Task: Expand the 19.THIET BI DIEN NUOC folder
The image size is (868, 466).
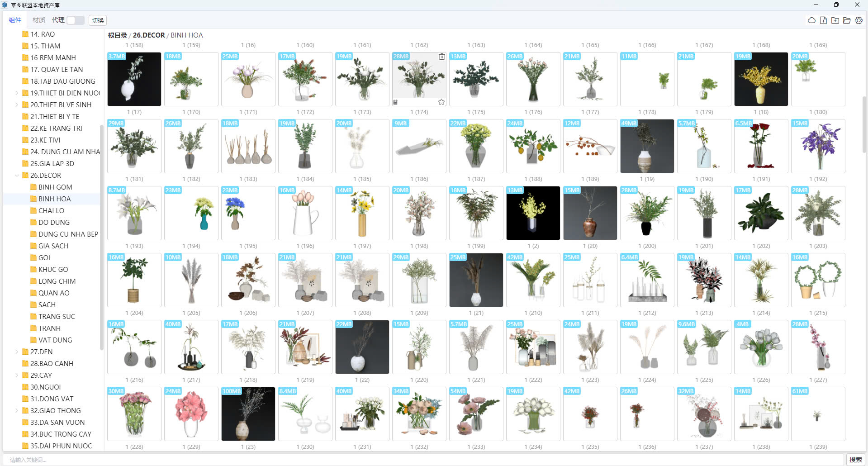Action: 17,93
